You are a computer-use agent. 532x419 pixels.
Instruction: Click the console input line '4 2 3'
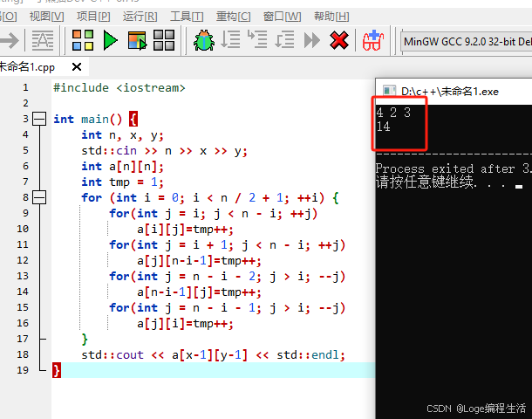click(393, 113)
